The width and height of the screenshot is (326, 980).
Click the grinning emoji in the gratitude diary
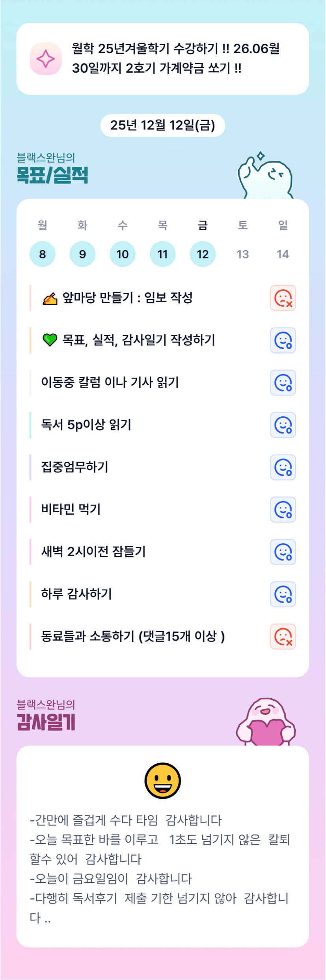[163, 780]
